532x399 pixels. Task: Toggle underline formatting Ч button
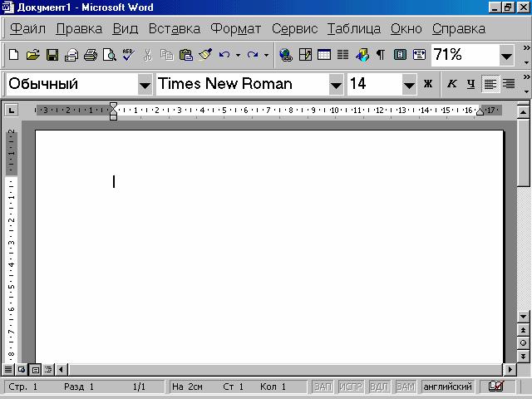pyautogui.click(x=470, y=83)
